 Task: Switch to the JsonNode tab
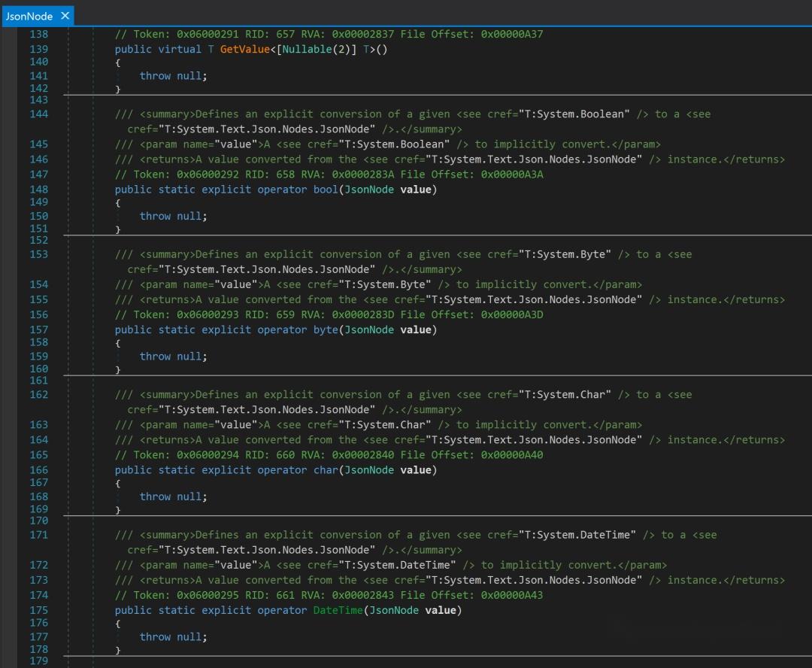(x=29, y=15)
